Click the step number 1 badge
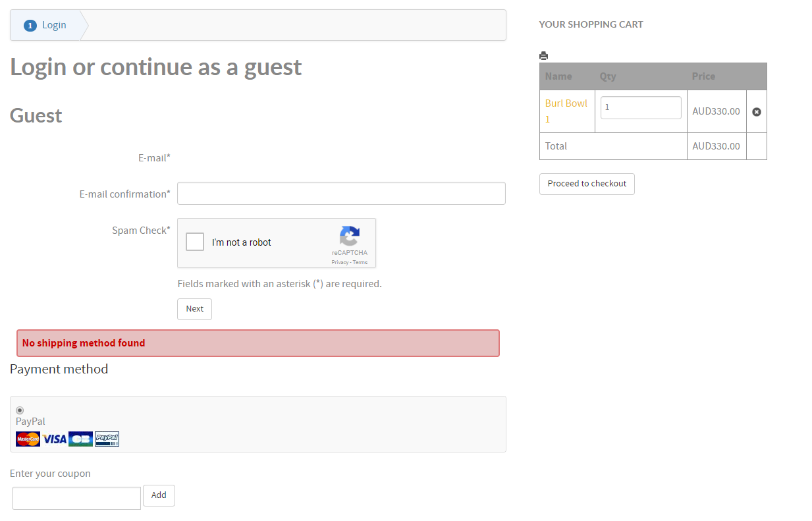812x521 pixels. pyautogui.click(x=30, y=26)
